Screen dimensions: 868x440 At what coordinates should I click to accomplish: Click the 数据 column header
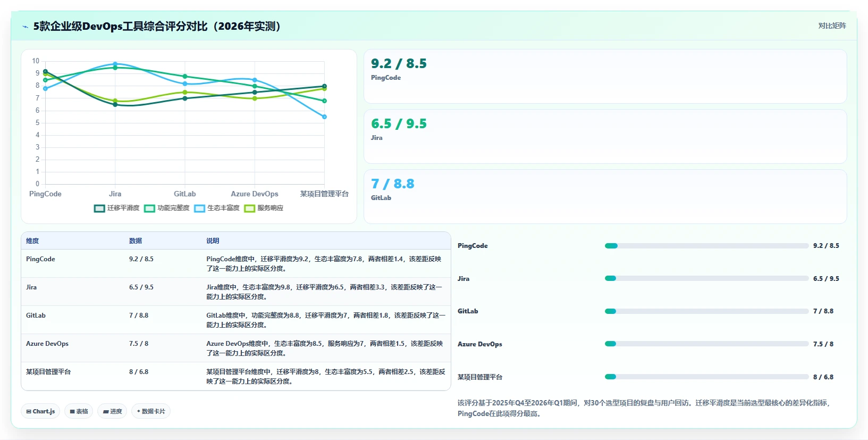(x=136, y=241)
